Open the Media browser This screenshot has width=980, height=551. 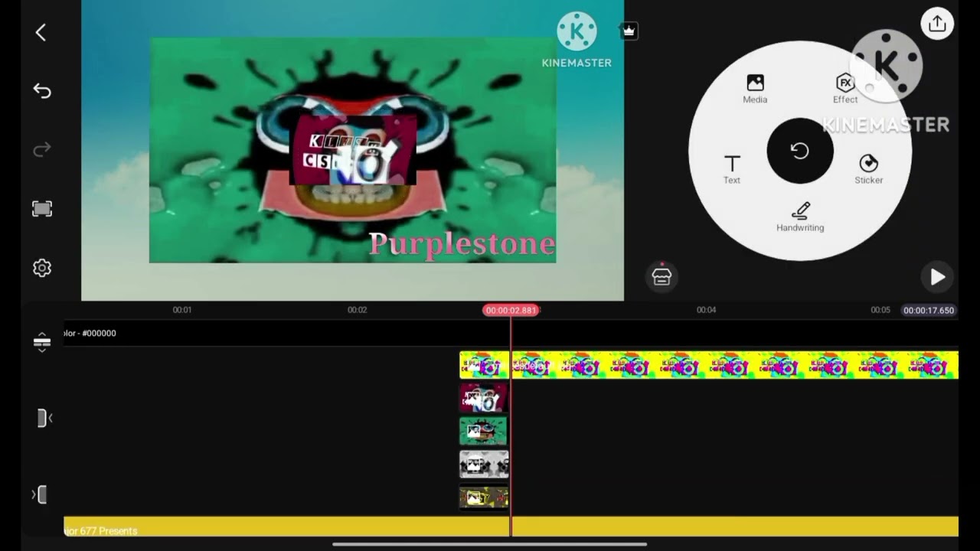click(755, 89)
